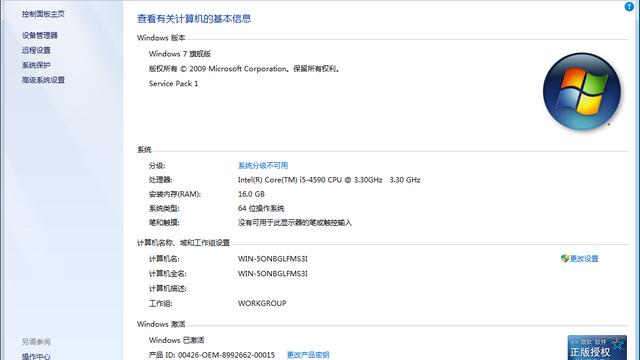Screen dimensions: 640x360
Task: Click the 64 位操作系统 value
Action: pyautogui.click(x=261, y=208)
